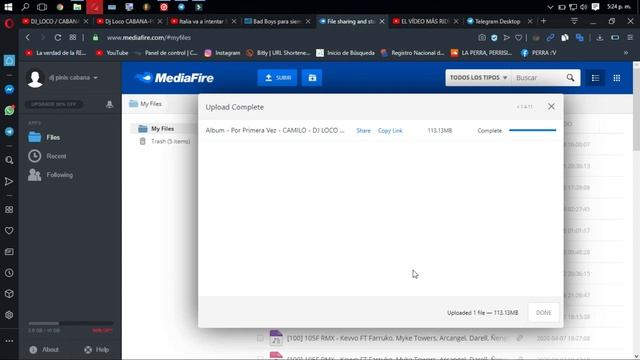Click the My Files breadcrumb
The width and height of the screenshot is (640, 360).
[x=146, y=104]
